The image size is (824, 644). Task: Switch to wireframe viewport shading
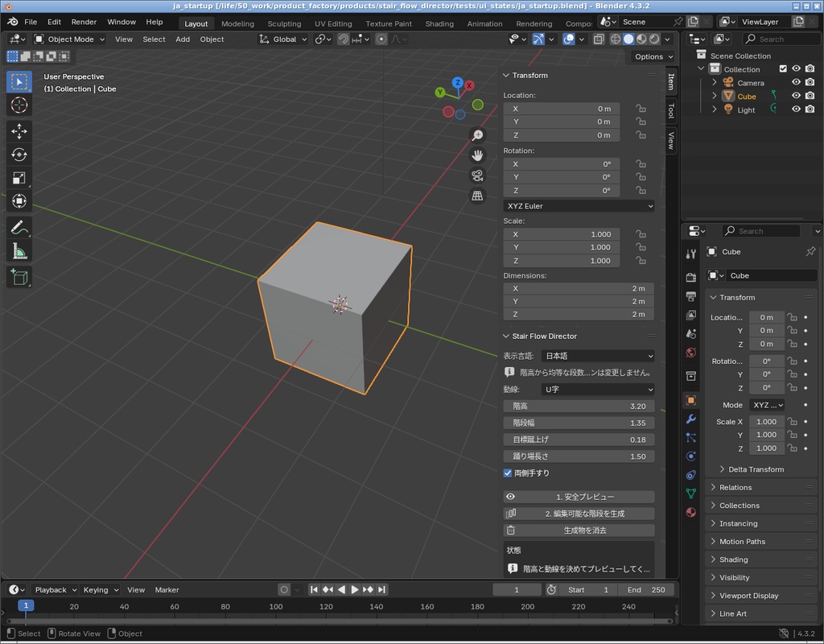coord(616,39)
